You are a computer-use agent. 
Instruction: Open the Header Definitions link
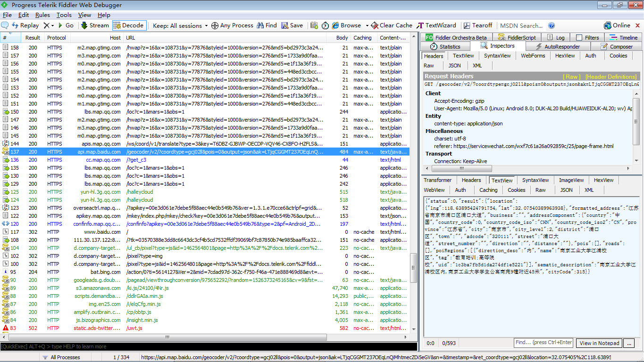(x=611, y=76)
